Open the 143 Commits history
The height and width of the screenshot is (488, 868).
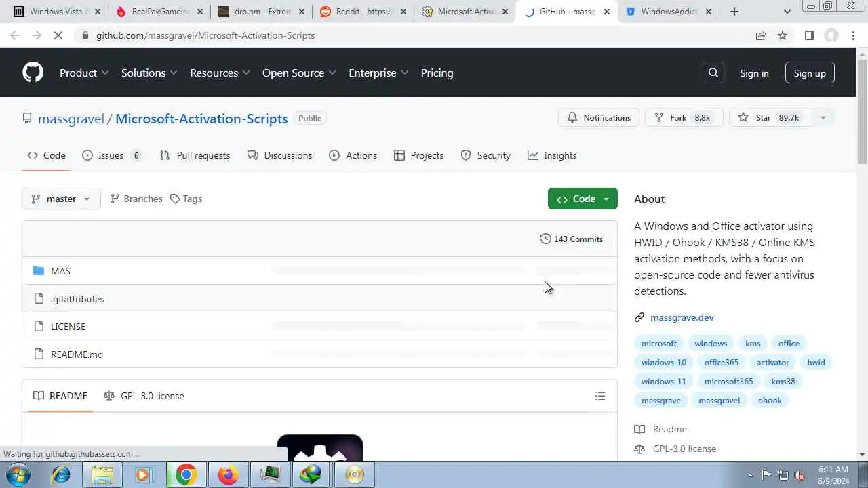coord(572,239)
